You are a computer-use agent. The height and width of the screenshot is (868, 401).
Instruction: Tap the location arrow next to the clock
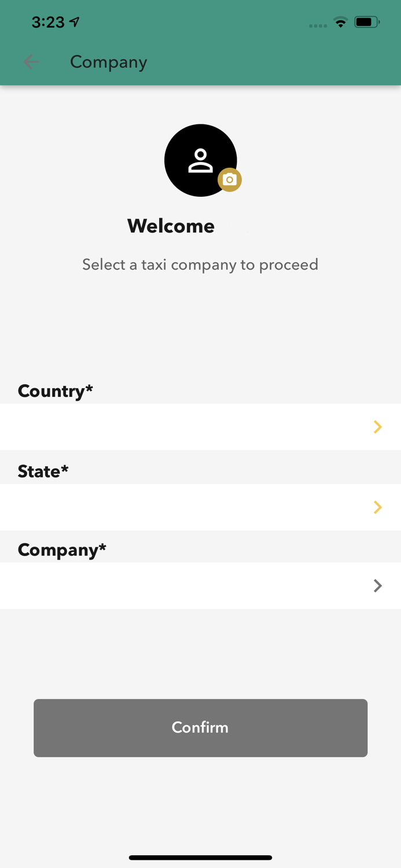(x=73, y=21)
